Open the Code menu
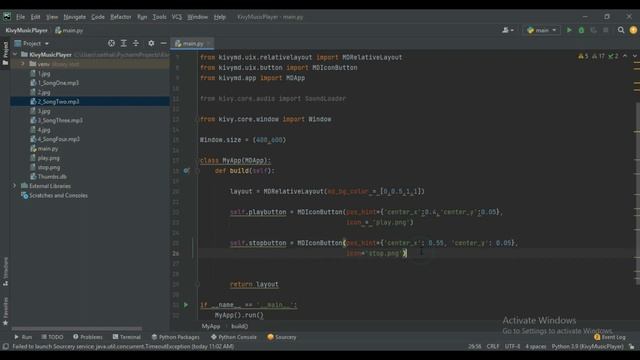This screenshot has width=640, height=360. coord(98,17)
